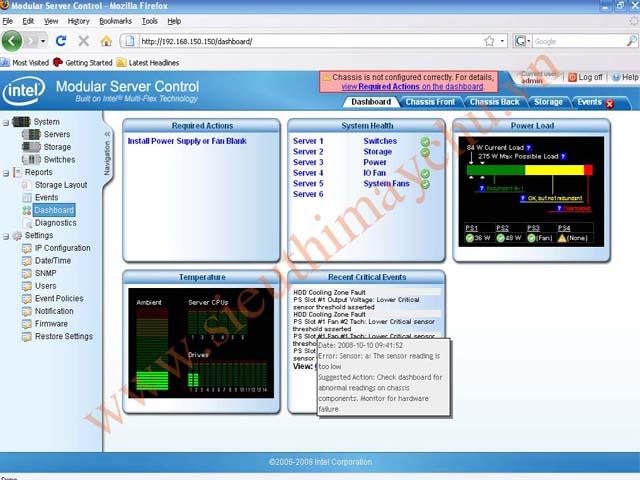This screenshot has height=480, width=640.
Task: Select Restore Settings tree item
Action: [x=64, y=336]
